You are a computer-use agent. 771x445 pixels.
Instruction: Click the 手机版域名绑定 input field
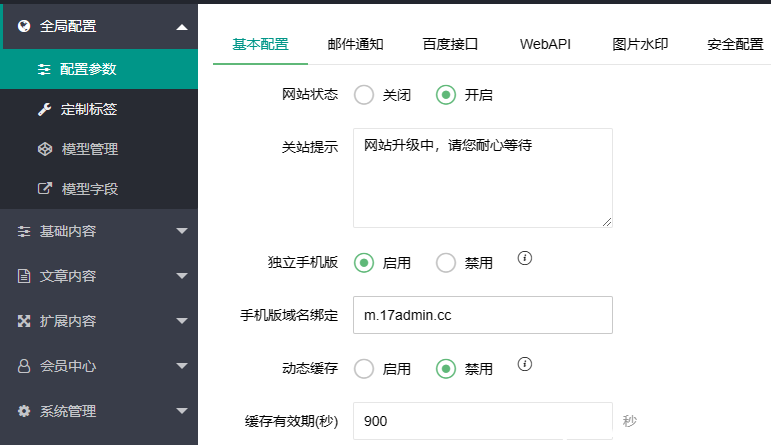click(x=483, y=315)
